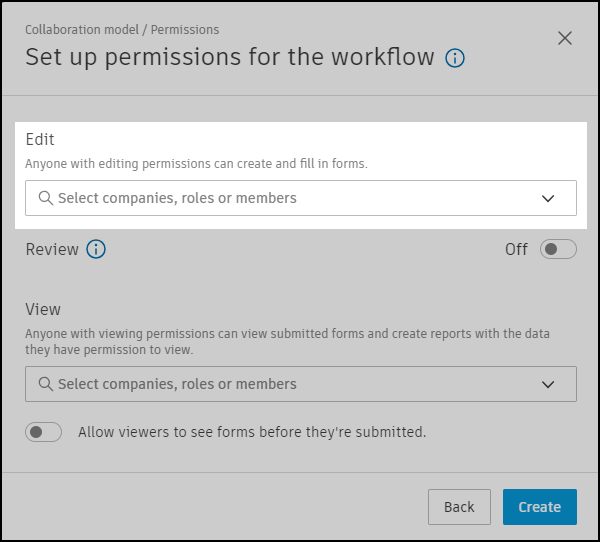Click the Review section label

[52, 249]
